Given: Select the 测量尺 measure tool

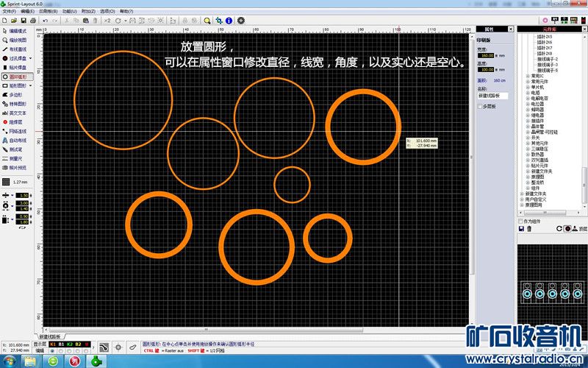Looking at the screenshot, I should click(x=16, y=158).
